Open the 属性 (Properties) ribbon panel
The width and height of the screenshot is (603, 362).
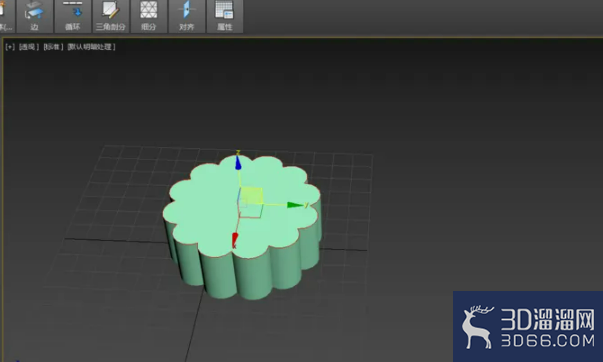[225, 16]
